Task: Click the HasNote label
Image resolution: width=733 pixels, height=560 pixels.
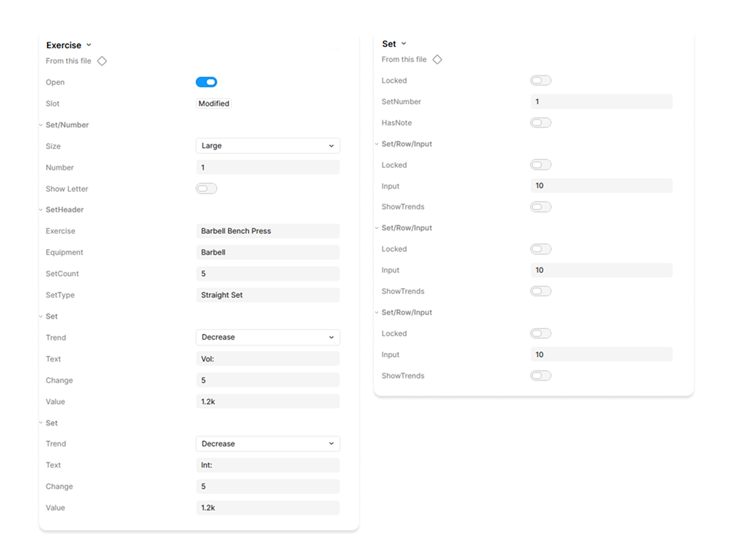Action: pos(396,123)
